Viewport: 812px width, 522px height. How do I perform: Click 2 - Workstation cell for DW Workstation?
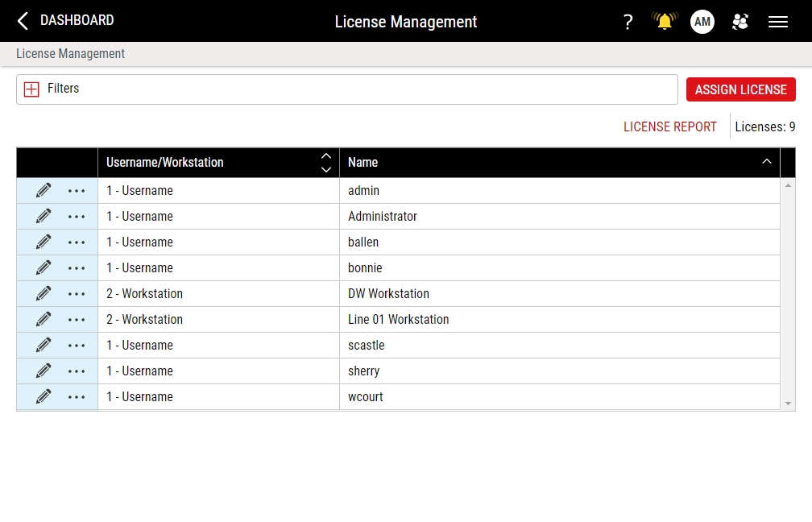[218, 293]
